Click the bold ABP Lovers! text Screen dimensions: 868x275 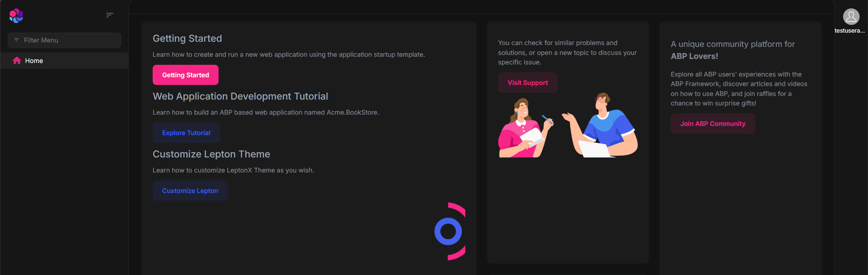694,56
